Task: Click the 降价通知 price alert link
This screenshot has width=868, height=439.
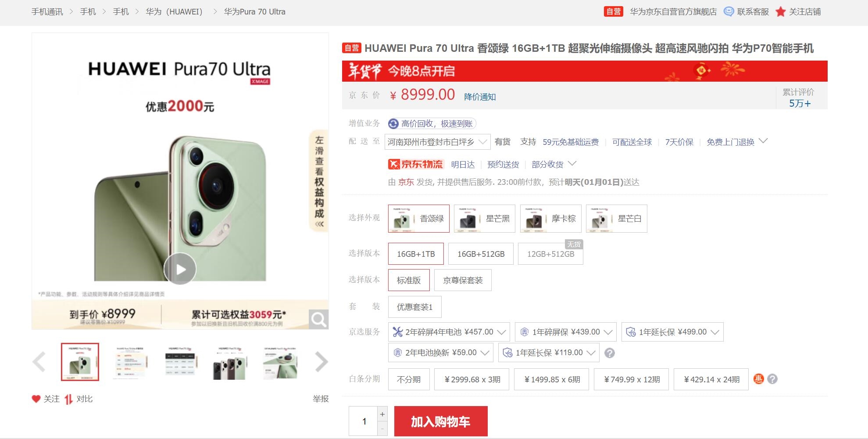Action: pos(480,97)
